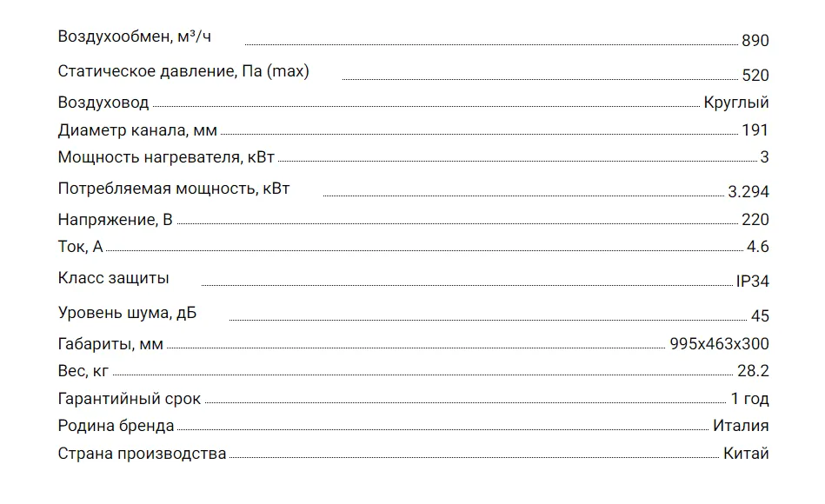Select the static pressure value 520
Image resolution: width=825 pixels, height=504 pixels.
[755, 76]
